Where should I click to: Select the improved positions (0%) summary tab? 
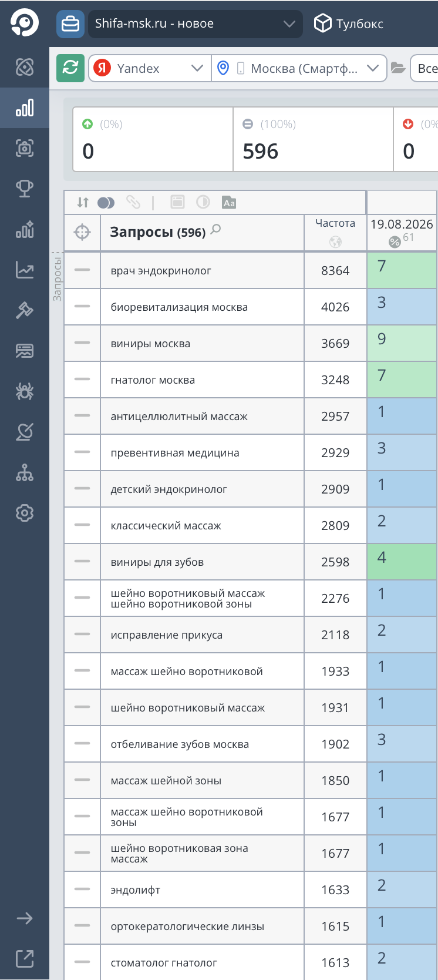tap(153, 139)
